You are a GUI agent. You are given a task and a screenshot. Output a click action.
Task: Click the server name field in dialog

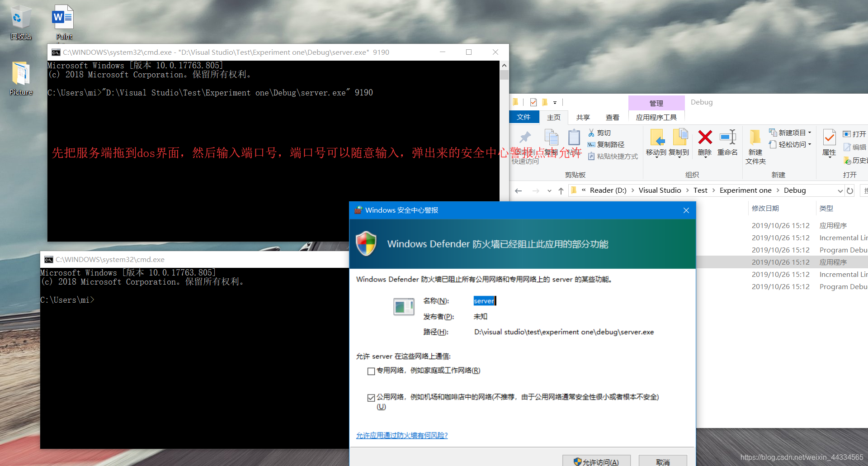485,301
